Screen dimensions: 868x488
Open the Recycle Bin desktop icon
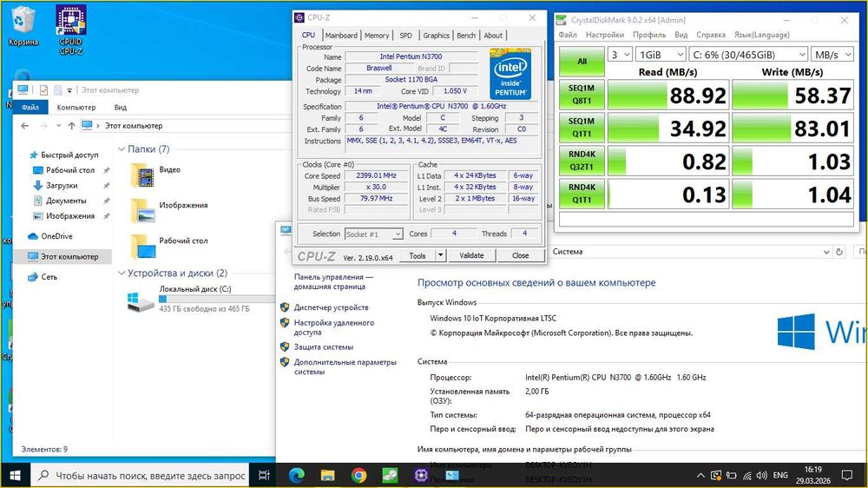tap(23, 26)
